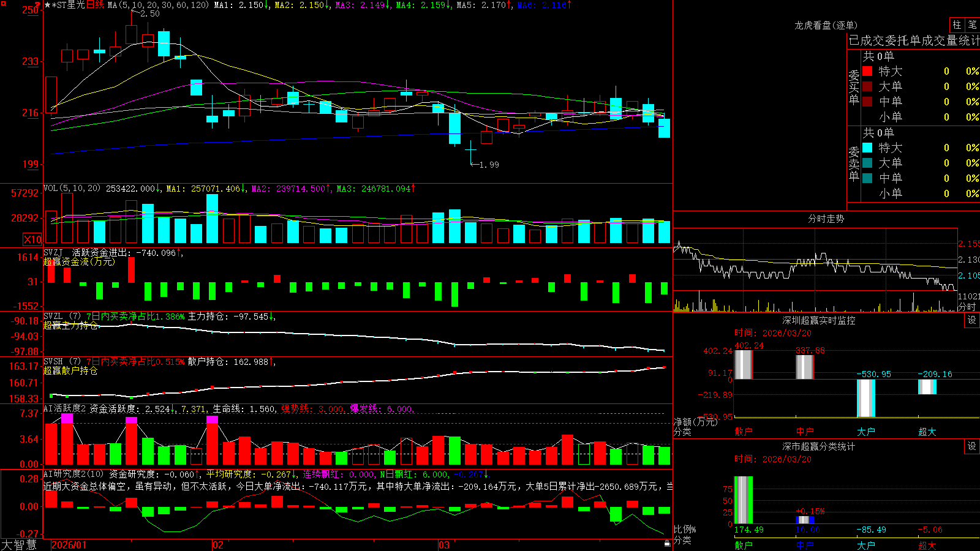Image resolution: width=980 pixels, height=551 pixels.
Task: Click the 250 price axis label
Action: click(x=30, y=10)
